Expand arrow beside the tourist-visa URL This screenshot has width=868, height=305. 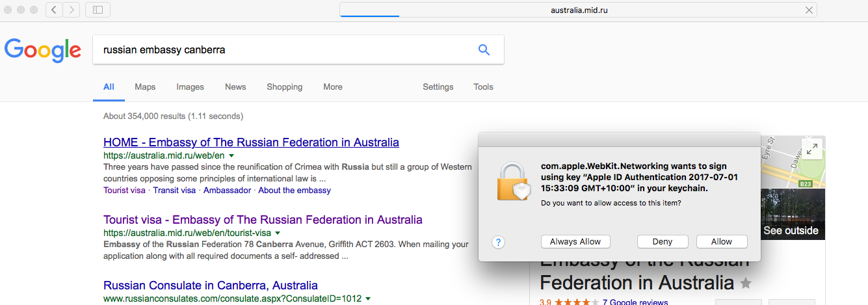point(278,233)
